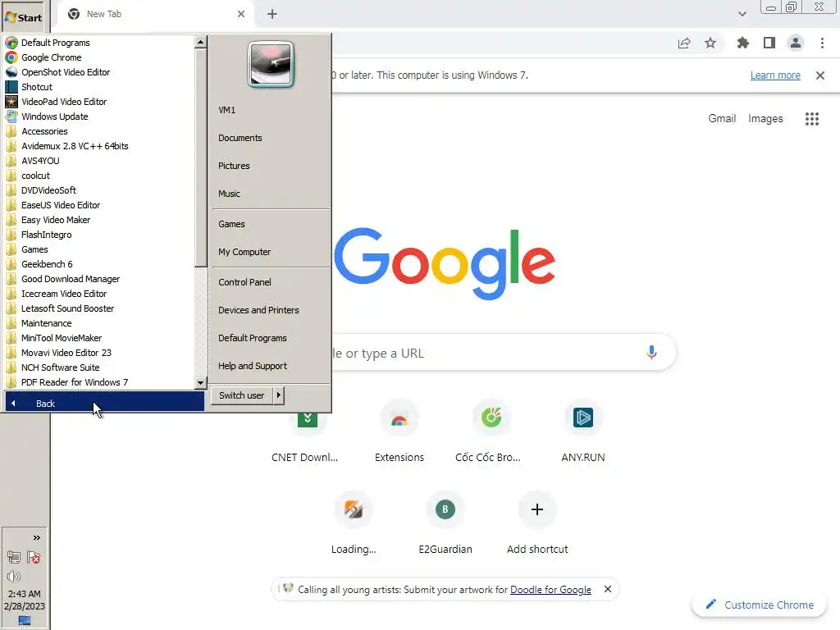Click Add shortcut plus tile
The width and height of the screenshot is (840, 630).
click(x=537, y=525)
